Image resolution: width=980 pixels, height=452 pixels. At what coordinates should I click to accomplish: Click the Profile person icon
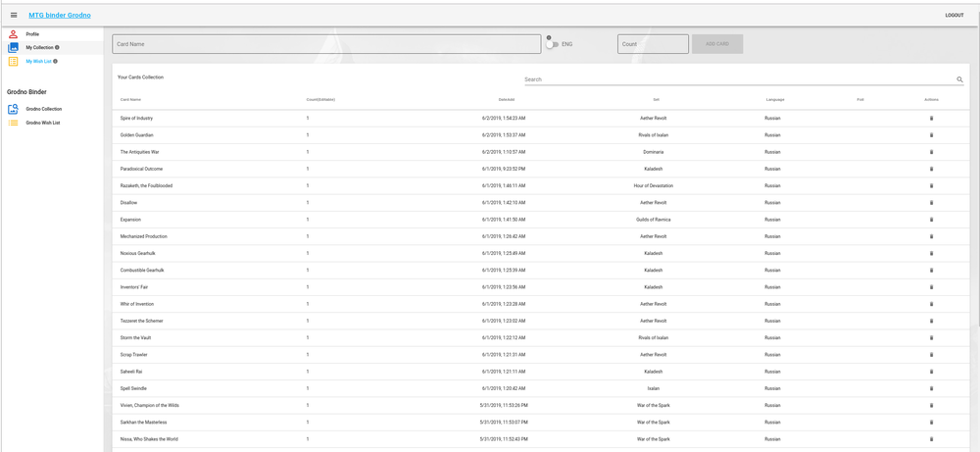[13, 34]
